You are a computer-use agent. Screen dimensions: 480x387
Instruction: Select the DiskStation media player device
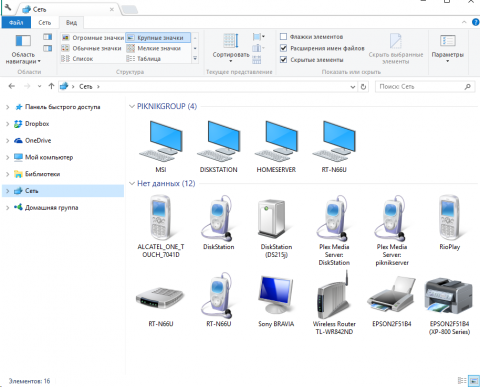click(219, 223)
